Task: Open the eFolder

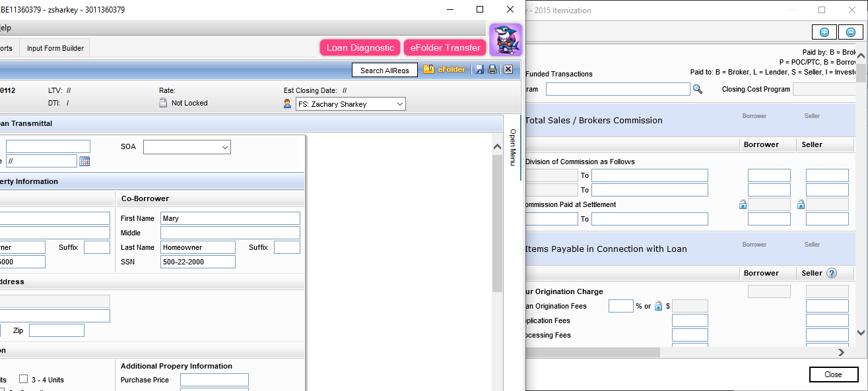Action: coord(444,69)
